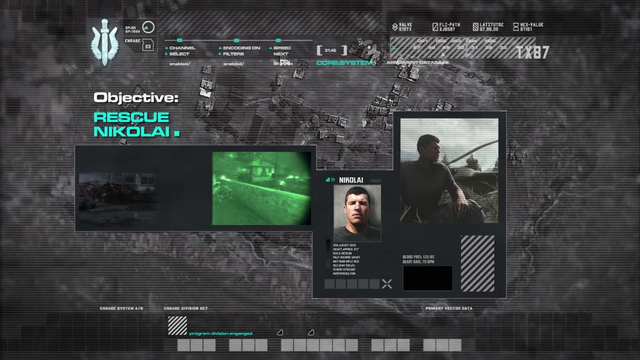
Task: Switch to the ARMAMENT DATABASE tab
Action: 418,63
